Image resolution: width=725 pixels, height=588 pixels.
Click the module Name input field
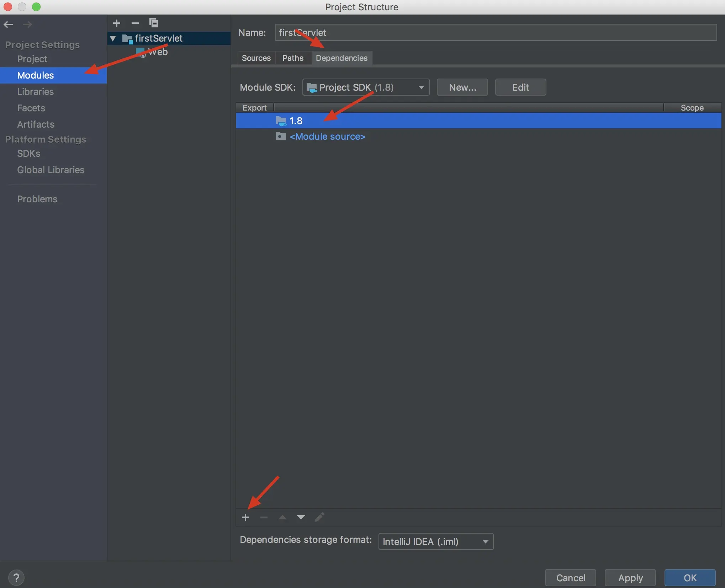(x=496, y=33)
